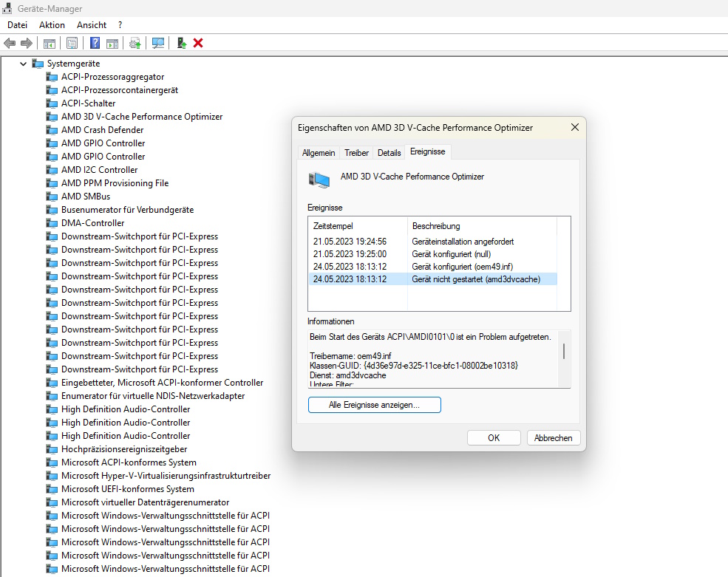The height and width of the screenshot is (577, 728).
Task: Click the Forward arrow toolbar icon
Action: [27, 43]
